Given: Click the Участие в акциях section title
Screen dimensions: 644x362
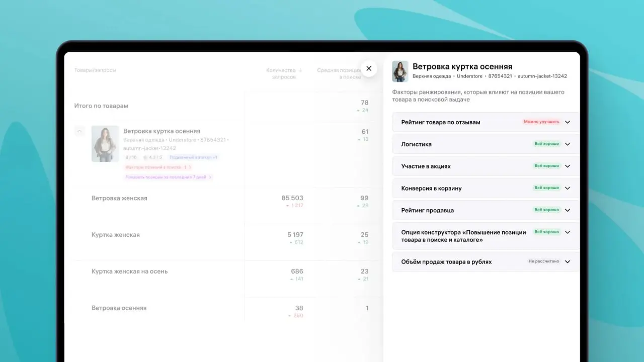Looking at the screenshot, I should click(426, 166).
